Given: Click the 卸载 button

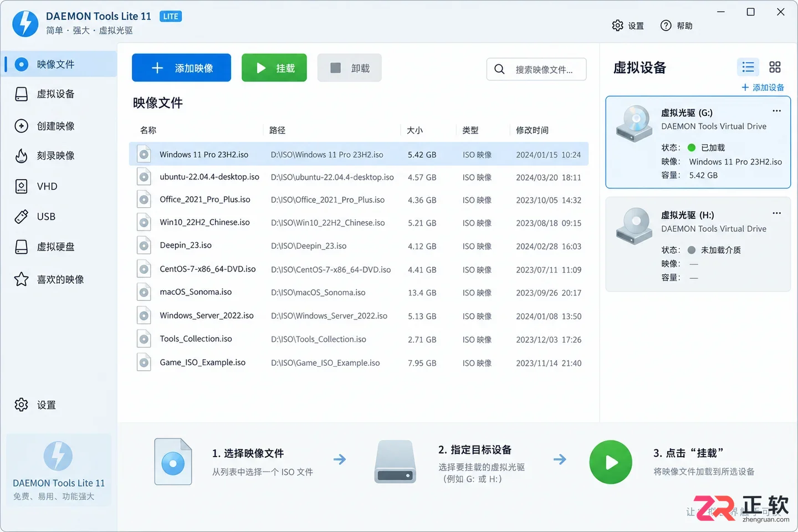Looking at the screenshot, I should pos(350,68).
